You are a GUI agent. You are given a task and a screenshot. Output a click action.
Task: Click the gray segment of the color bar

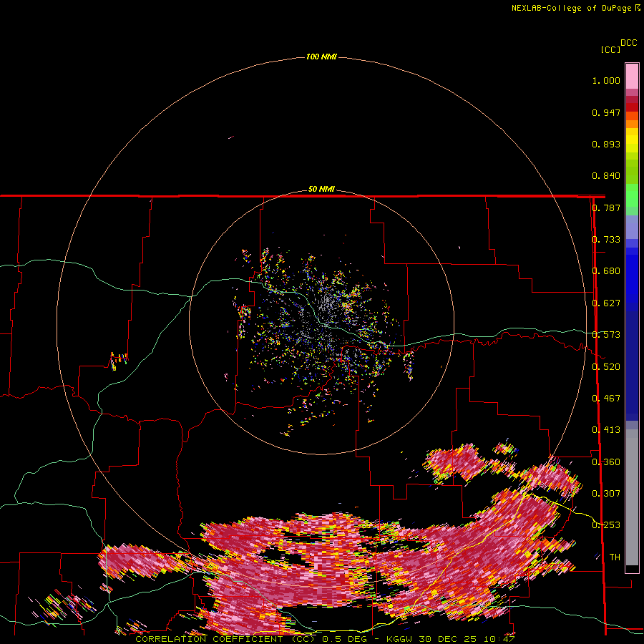(632, 497)
